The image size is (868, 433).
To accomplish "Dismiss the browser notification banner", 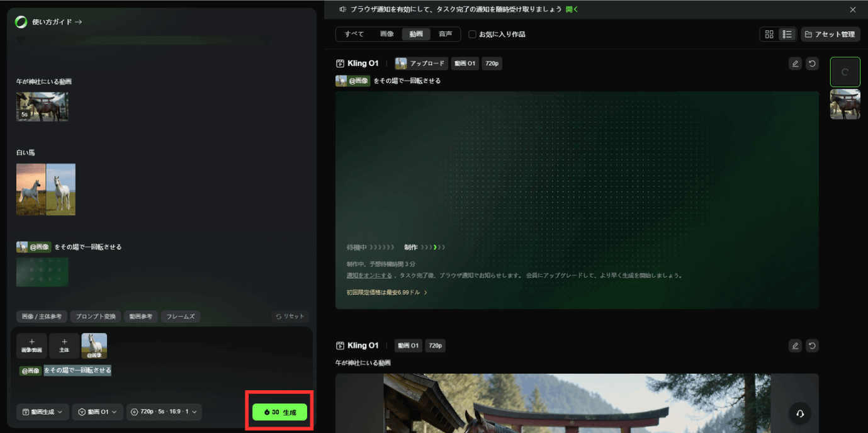I will tap(853, 9).
